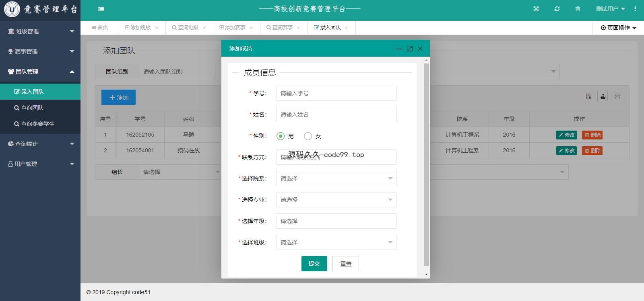
Task: Maximize the 添加成员 dialog
Action: pos(410,49)
